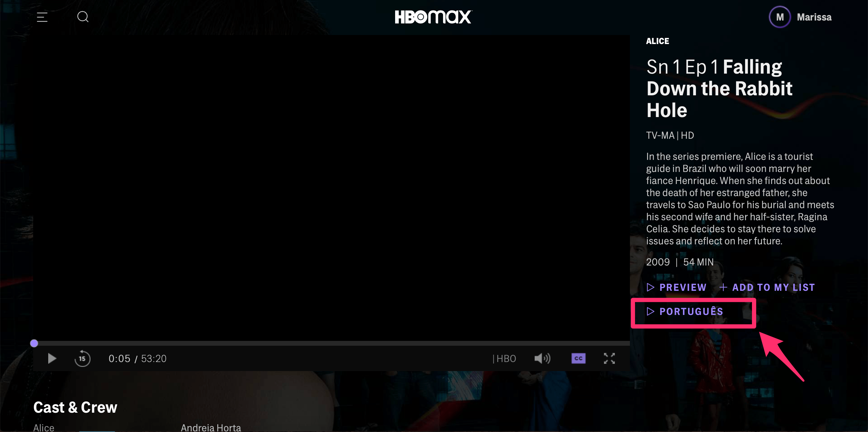Click the triangle icon next to PORTUGUÊS
Image resolution: width=868 pixels, height=432 pixels.
point(650,311)
